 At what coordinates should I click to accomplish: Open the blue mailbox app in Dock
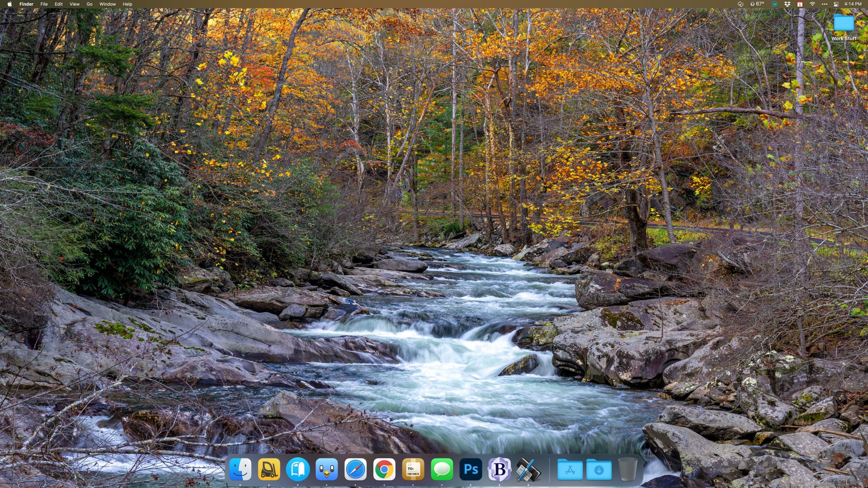pos(298,469)
